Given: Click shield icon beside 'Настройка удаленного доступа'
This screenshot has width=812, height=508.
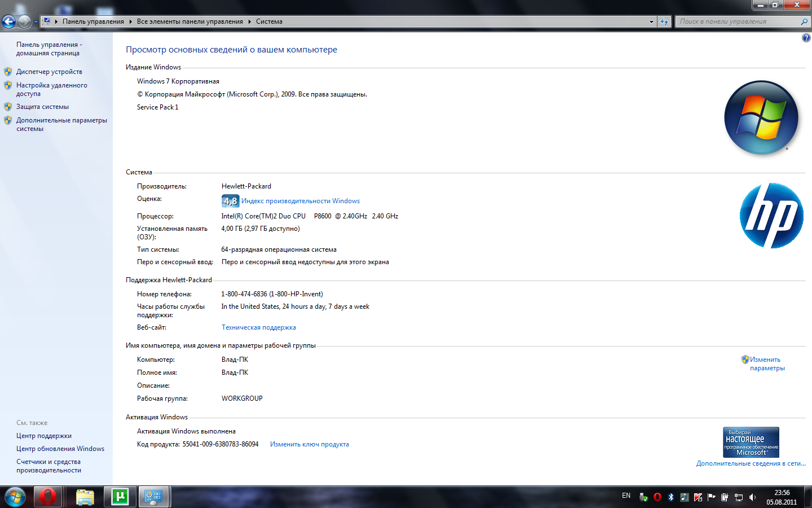Looking at the screenshot, I should pyautogui.click(x=8, y=85).
